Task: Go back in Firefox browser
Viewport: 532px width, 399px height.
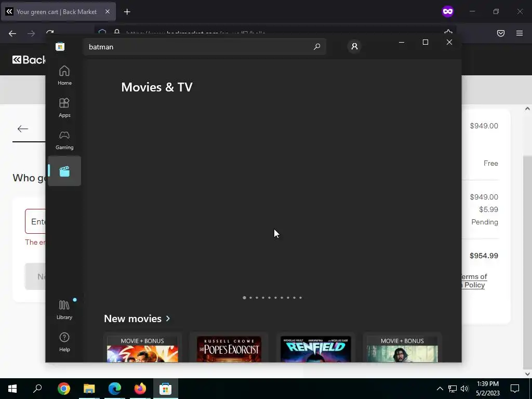Action: click(12, 33)
